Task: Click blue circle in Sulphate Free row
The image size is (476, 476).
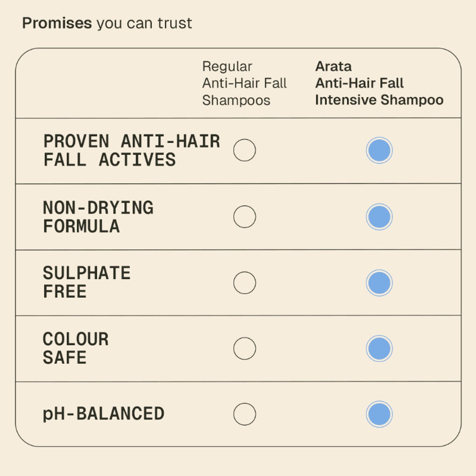Action: 379,283
